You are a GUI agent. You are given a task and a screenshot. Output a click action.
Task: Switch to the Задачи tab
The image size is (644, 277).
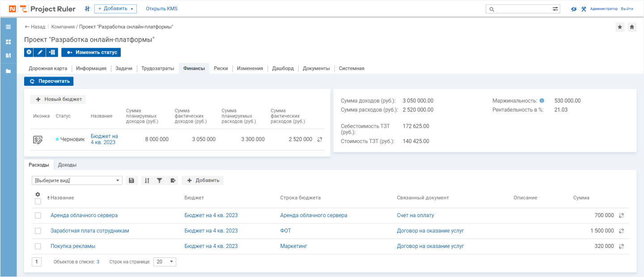124,68
